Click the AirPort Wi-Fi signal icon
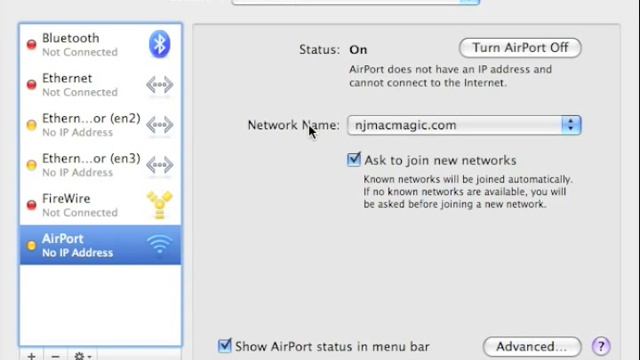 (x=160, y=244)
